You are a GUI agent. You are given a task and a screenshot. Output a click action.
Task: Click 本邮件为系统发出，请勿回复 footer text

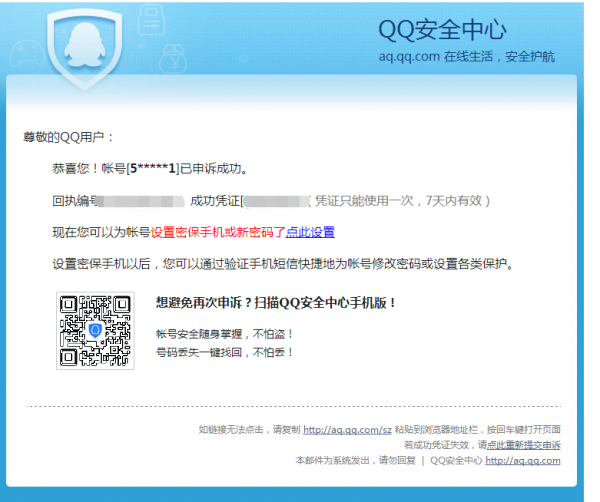[x=355, y=460]
